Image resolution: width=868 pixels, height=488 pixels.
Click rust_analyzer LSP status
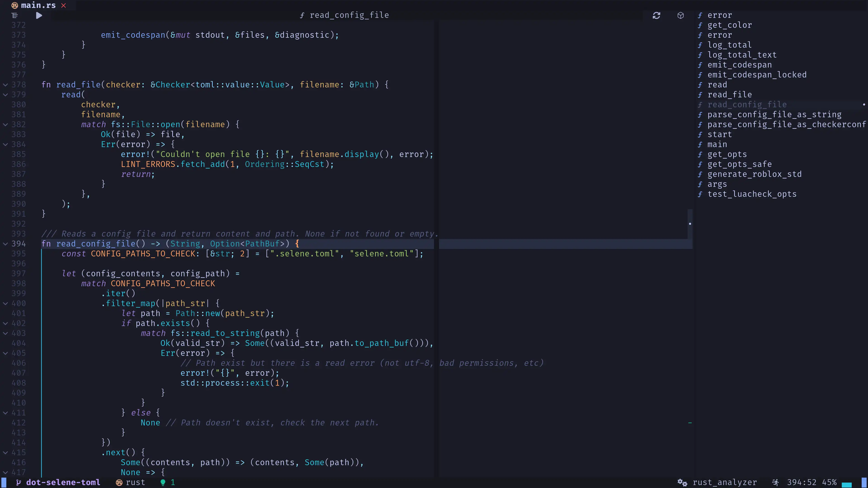click(724, 482)
